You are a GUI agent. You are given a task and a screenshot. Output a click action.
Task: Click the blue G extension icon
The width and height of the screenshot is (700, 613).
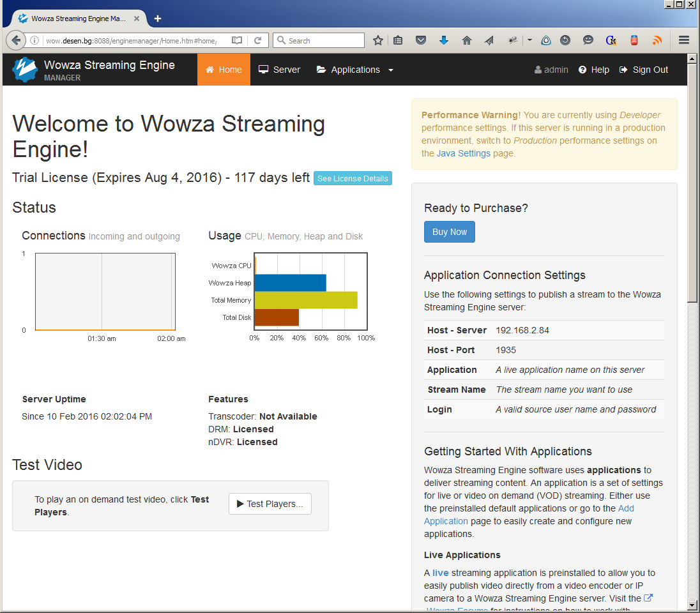pyautogui.click(x=611, y=40)
